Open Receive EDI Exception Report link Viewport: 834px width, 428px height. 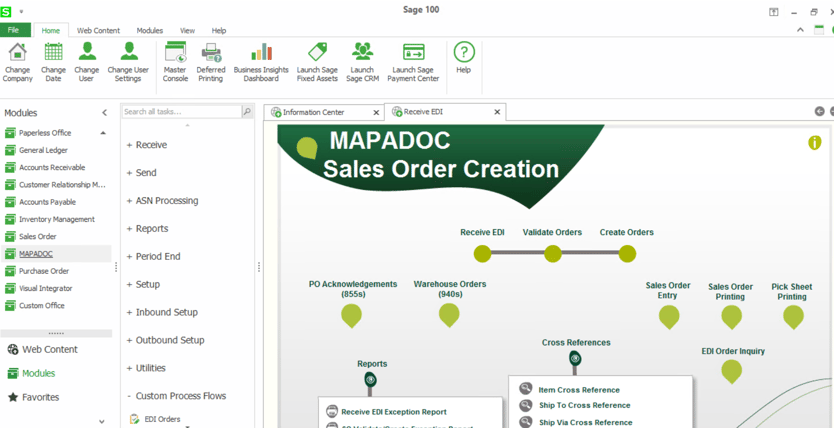pos(394,412)
